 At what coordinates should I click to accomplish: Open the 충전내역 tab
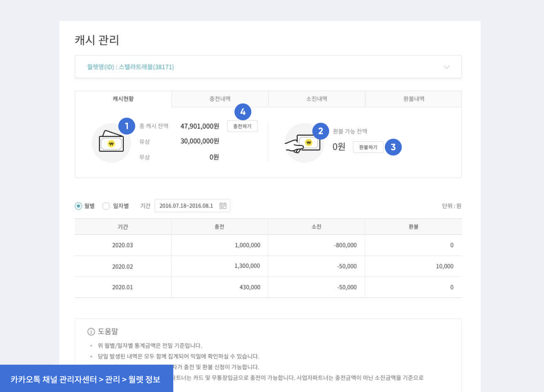220,99
